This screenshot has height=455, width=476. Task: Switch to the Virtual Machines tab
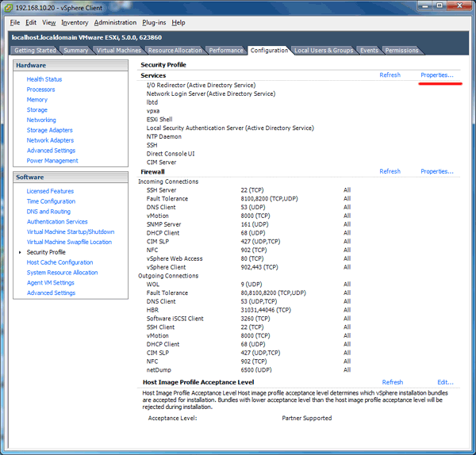click(x=119, y=51)
